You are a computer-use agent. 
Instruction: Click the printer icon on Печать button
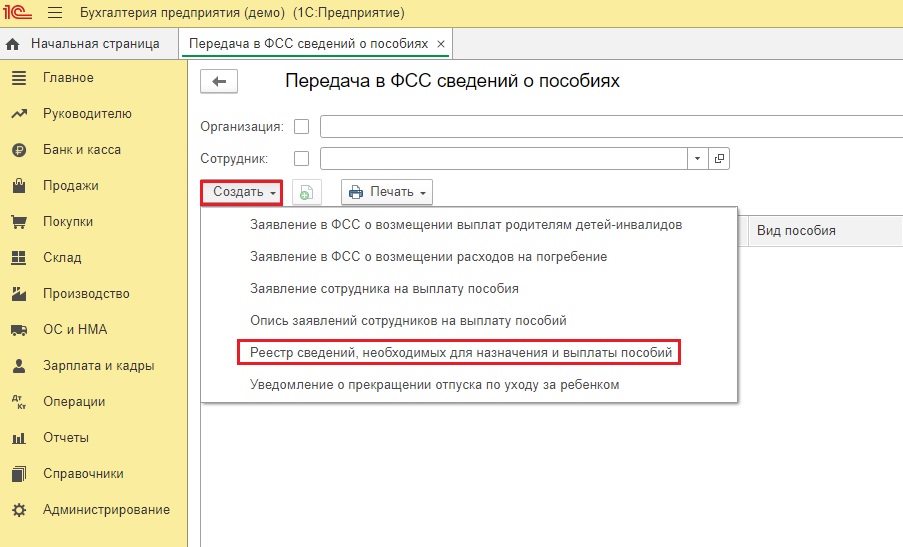click(356, 192)
